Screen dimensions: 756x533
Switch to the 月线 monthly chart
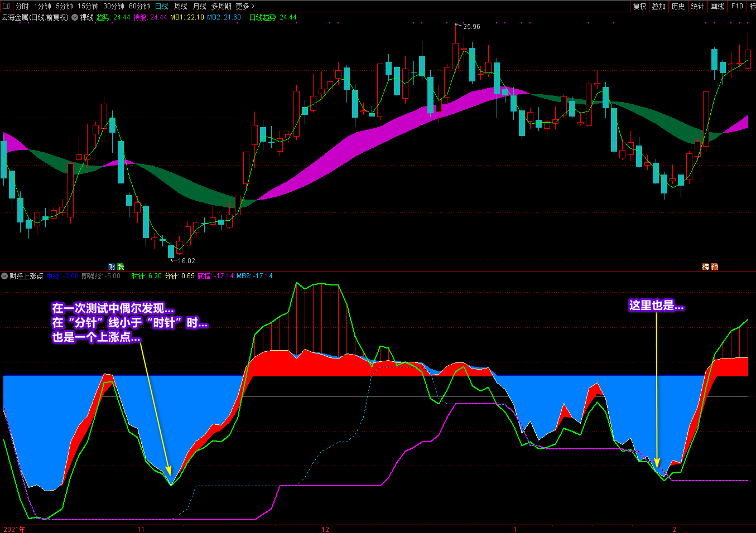(x=200, y=6)
